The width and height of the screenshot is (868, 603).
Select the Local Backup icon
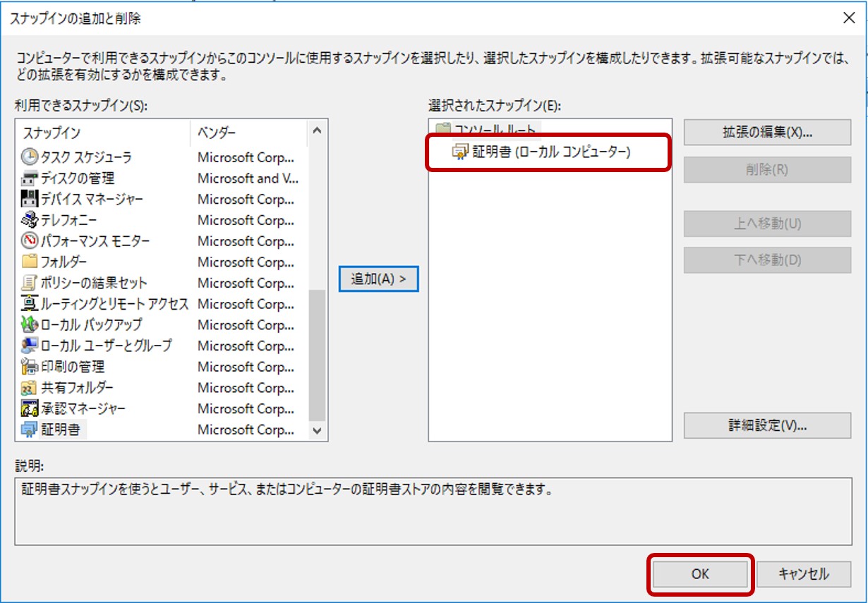tap(30, 325)
